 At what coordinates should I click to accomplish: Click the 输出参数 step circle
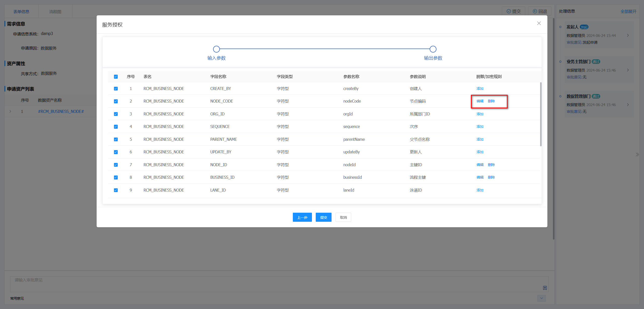tap(433, 49)
